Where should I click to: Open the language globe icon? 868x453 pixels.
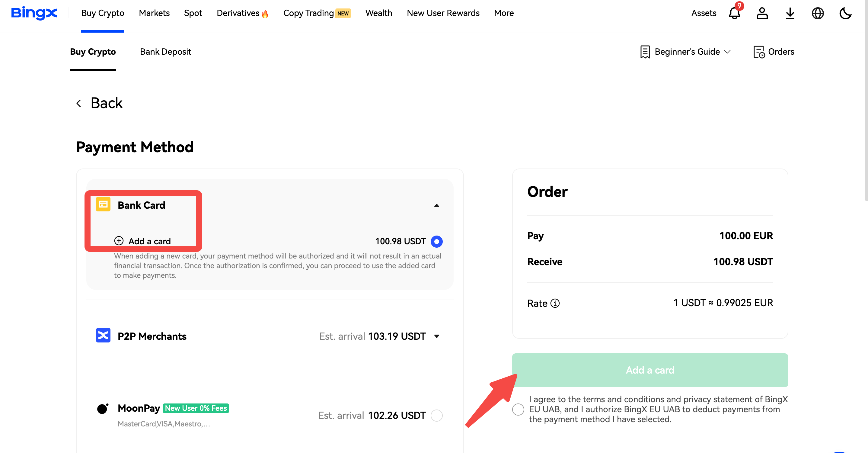click(818, 14)
